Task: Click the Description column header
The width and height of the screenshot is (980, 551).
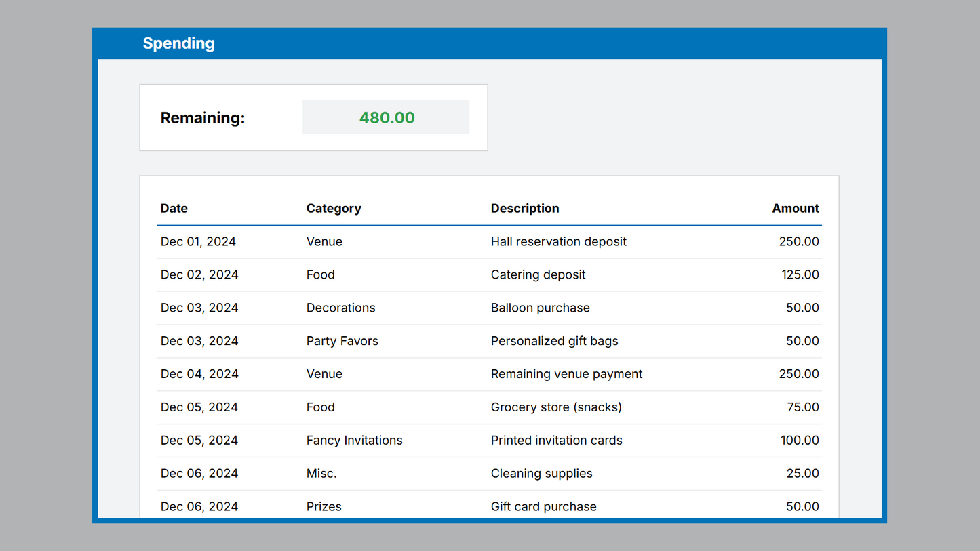Action: tap(524, 209)
